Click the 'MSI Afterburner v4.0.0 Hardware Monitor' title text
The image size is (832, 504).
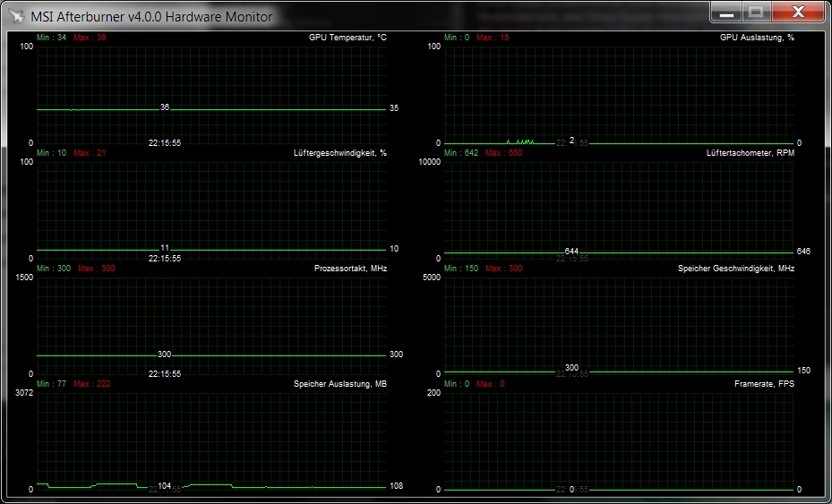[151, 17]
